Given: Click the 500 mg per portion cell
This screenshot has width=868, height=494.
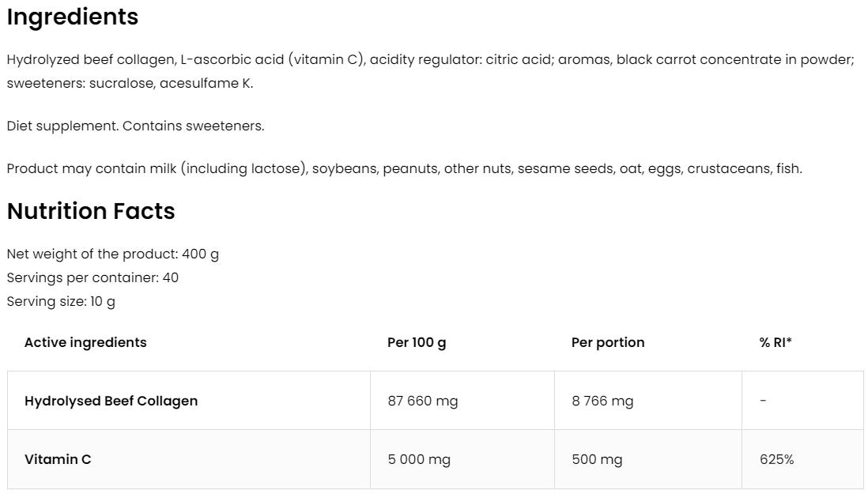Looking at the screenshot, I should [x=597, y=459].
